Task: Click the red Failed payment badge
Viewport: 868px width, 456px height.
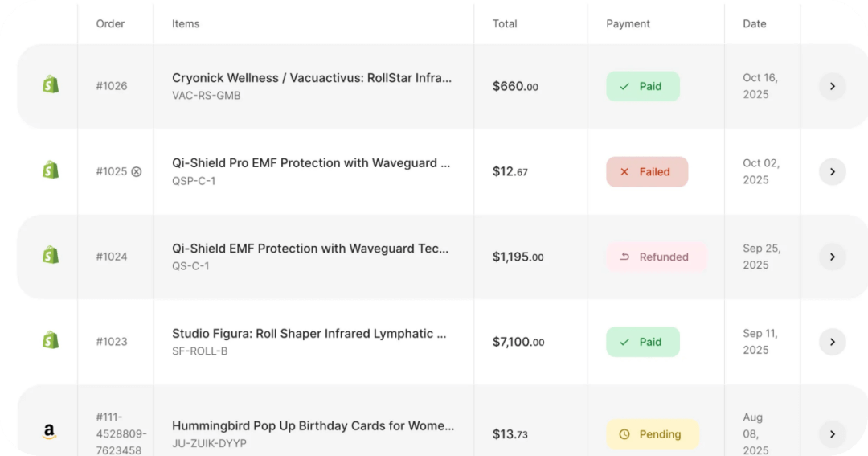Action: pos(647,171)
